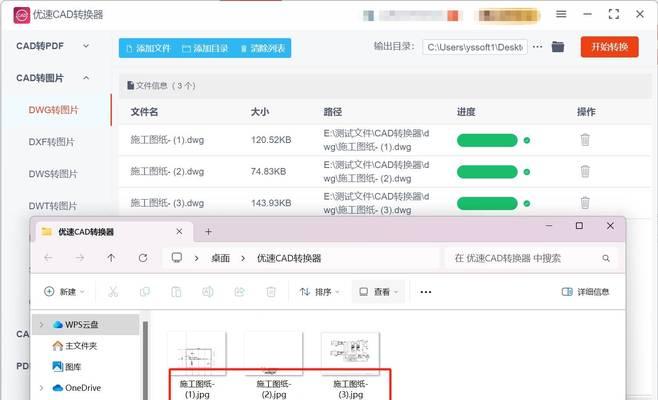
Task: Click the green status dot for 施工图纸- (1).dwg
Action: pos(527,140)
